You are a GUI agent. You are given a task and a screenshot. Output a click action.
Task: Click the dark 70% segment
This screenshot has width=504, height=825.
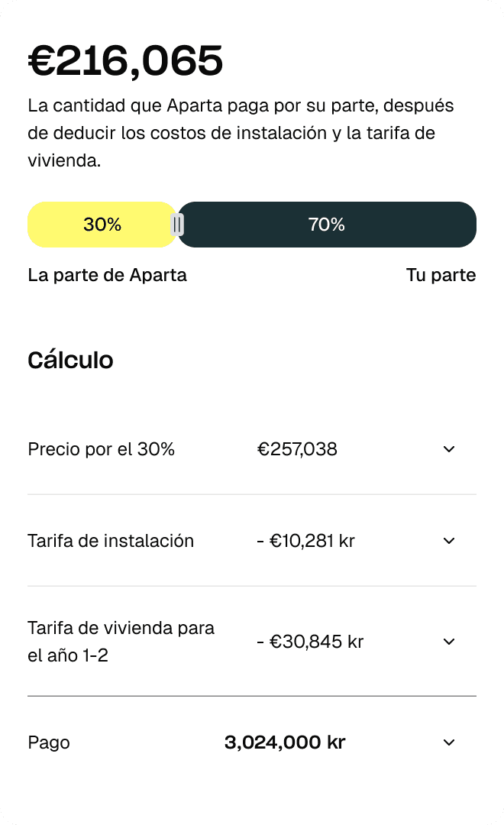click(x=327, y=225)
